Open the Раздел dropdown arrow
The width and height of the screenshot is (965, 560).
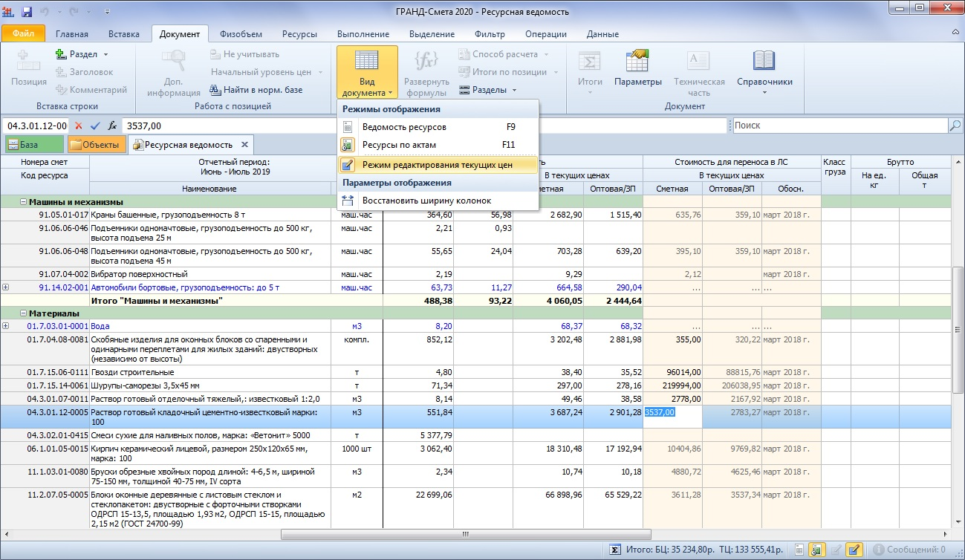105,54
